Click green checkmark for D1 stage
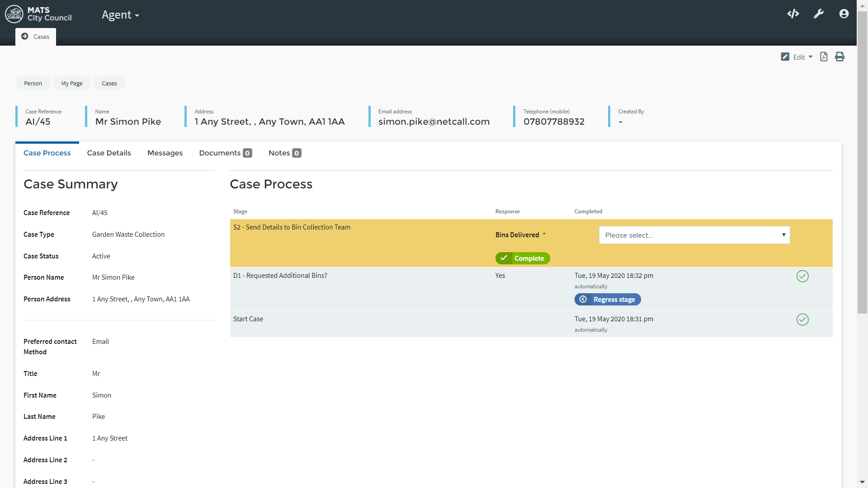The height and width of the screenshot is (488, 868). (x=802, y=276)
